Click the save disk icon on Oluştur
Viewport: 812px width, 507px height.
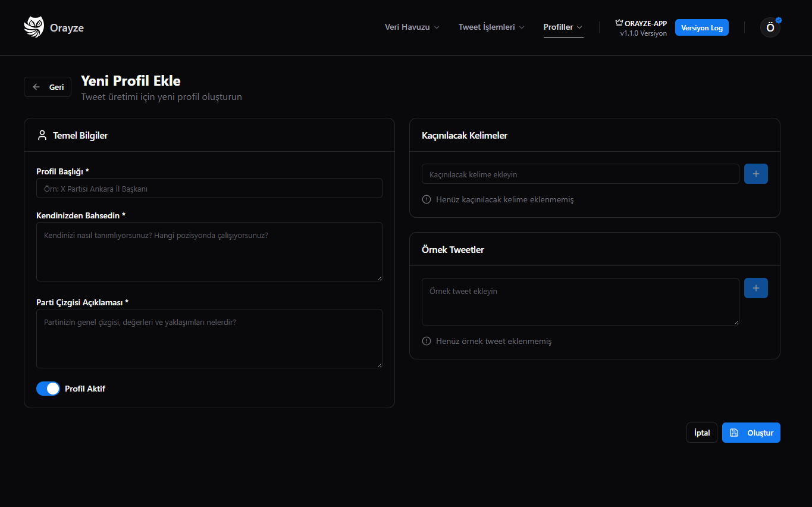734,433
